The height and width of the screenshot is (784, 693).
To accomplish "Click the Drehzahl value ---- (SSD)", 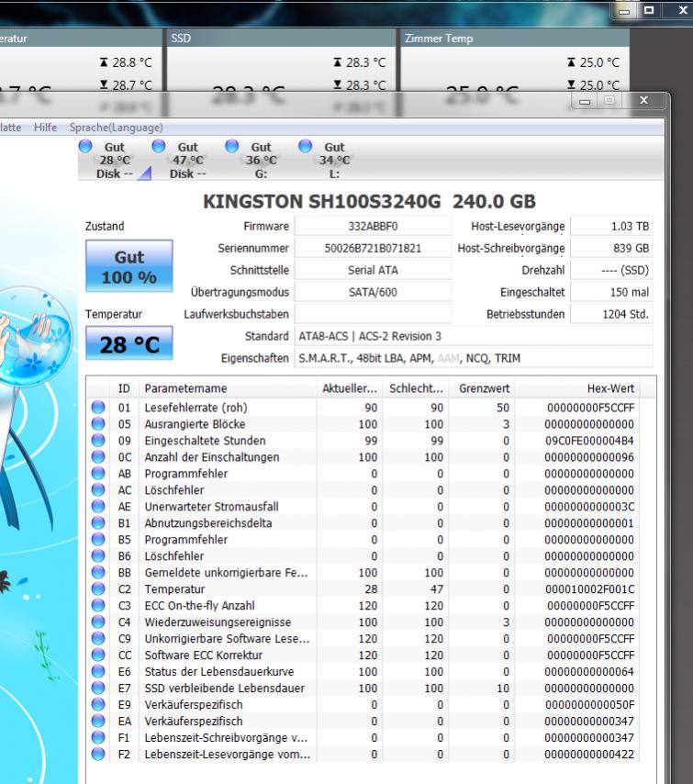I will 611,270.
